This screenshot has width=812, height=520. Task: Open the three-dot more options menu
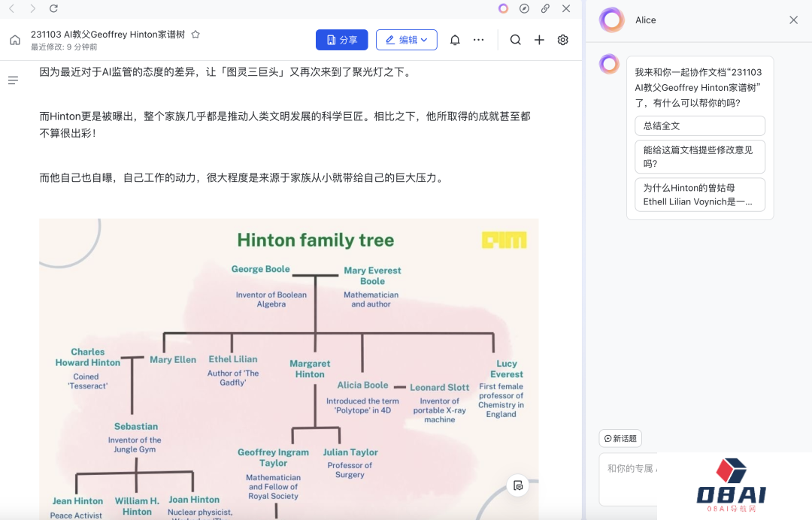click(479, 40)
